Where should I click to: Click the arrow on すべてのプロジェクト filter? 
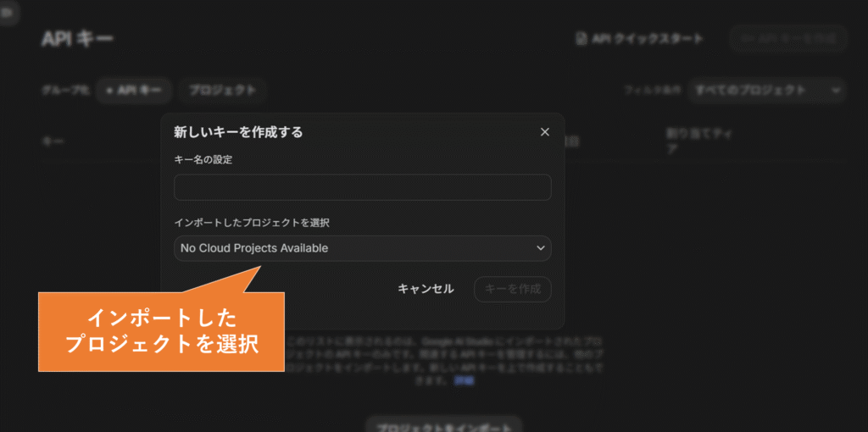(x=835, y=90)
